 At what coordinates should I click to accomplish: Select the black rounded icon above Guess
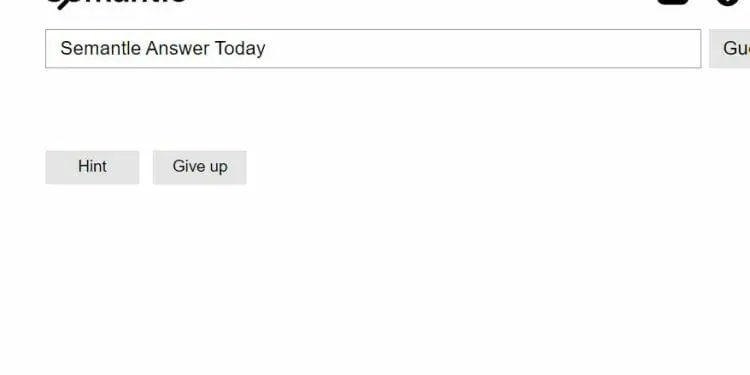pyautogui.click(x=673, y=2)
